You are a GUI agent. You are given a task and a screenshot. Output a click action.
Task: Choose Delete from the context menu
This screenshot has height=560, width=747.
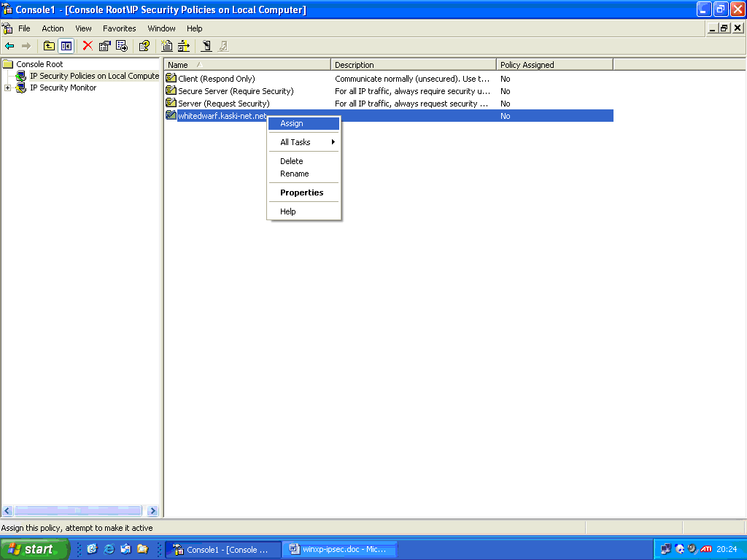click(304, 161)
